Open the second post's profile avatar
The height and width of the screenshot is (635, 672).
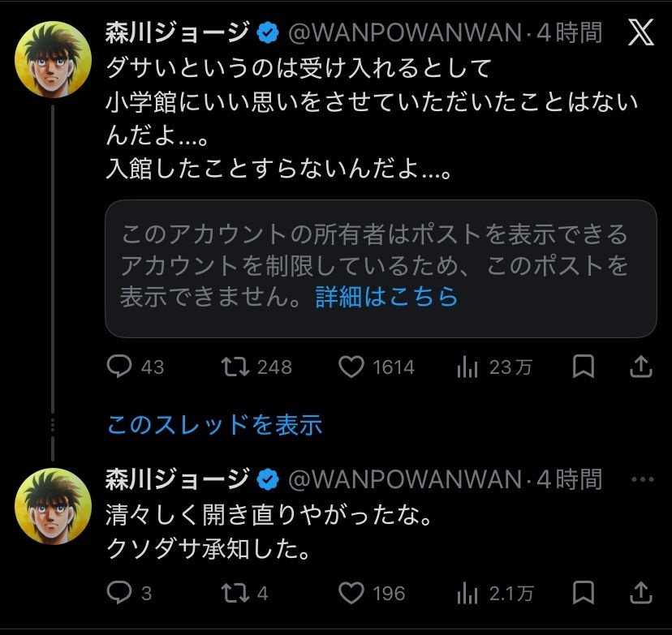pos(53,504)
